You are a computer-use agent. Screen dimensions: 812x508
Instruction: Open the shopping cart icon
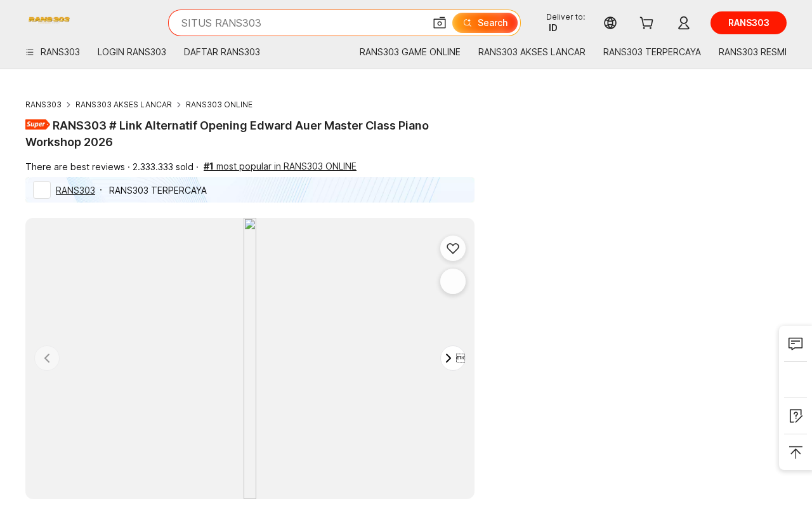646,23
